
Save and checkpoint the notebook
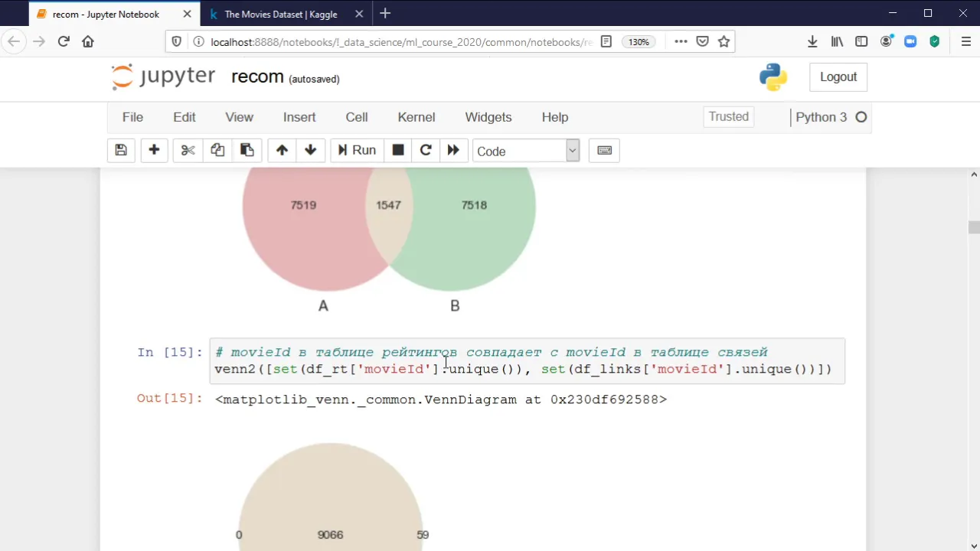pos(121,151)
